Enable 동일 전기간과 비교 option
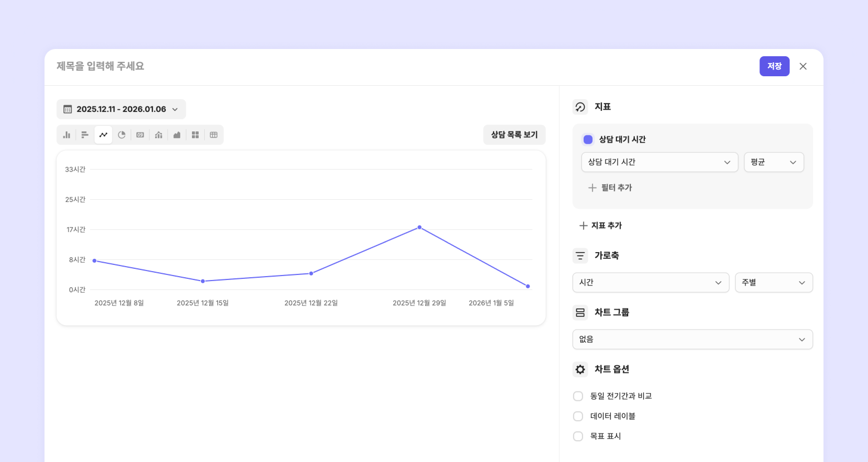Screen dimensions: 868x462 (578, 396)
